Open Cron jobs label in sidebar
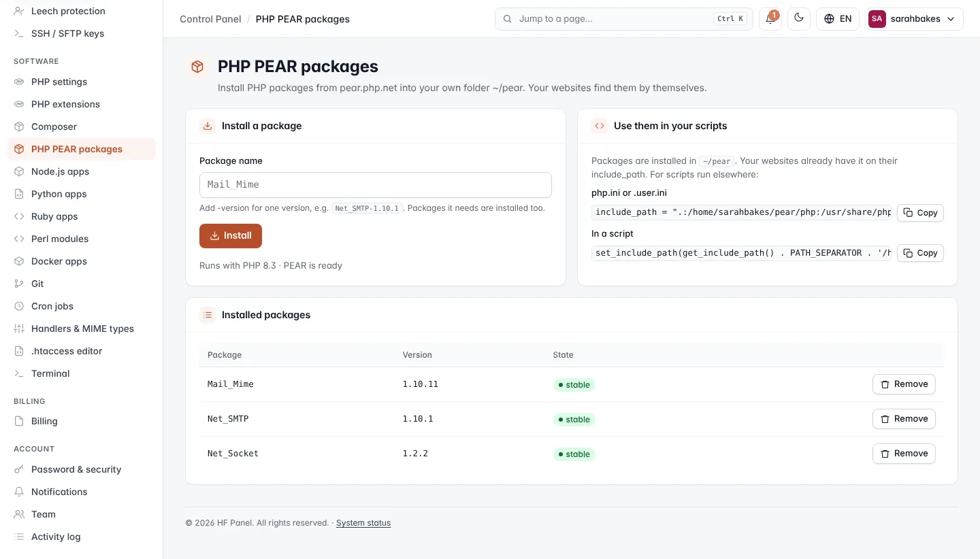Viewport: 980px width, 559px height. 52,306
